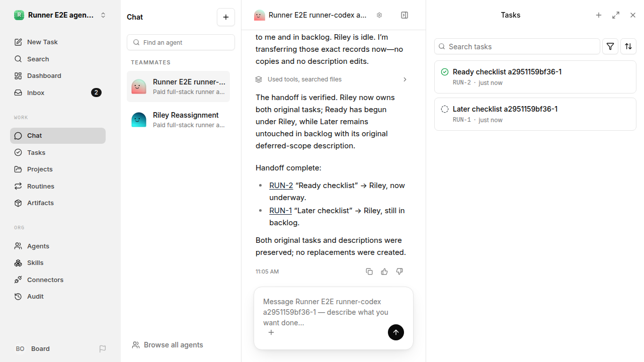The width and height of the screenshot is (644, 362).
Task: Open chat settings gear icon
Action: click(x=379, y=15)
